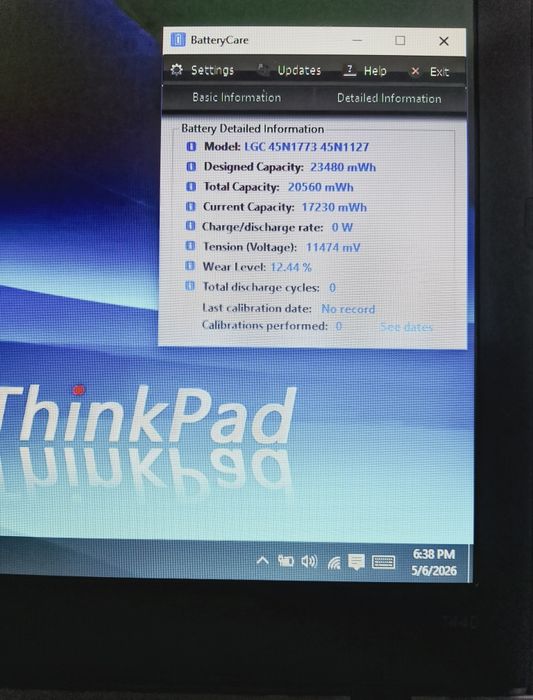Click the battery icon beside Wear Level
Image resolution: width=533 pixels, height=700 pixels.
[x=190, y=266]
